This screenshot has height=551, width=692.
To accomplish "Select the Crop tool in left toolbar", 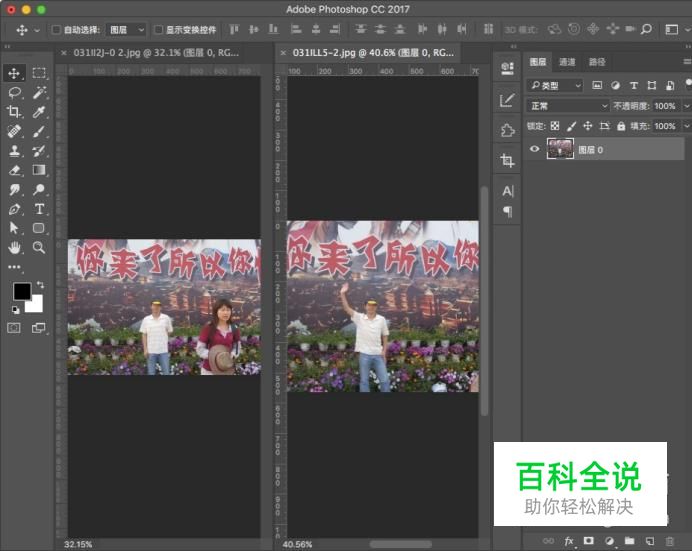I will pyautogui.click(x=14, y=112).
